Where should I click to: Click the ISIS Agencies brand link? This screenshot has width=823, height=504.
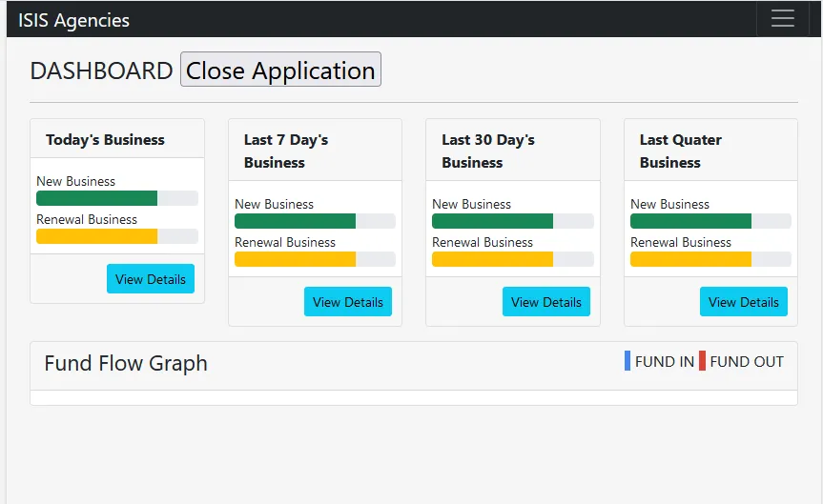click(73, 20)
